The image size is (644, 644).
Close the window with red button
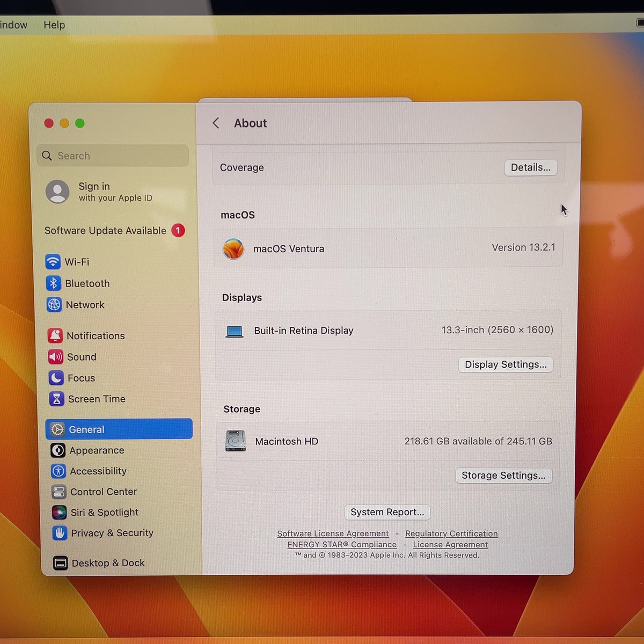[x=49, y=123]
